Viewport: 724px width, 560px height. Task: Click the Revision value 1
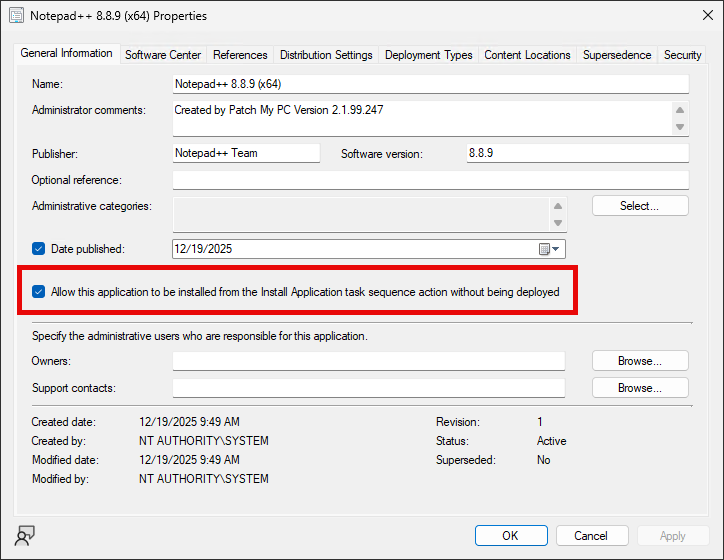tap(540, 422)
